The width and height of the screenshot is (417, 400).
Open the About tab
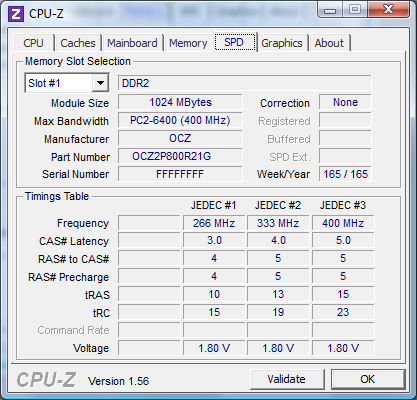[x=329, y=43]
